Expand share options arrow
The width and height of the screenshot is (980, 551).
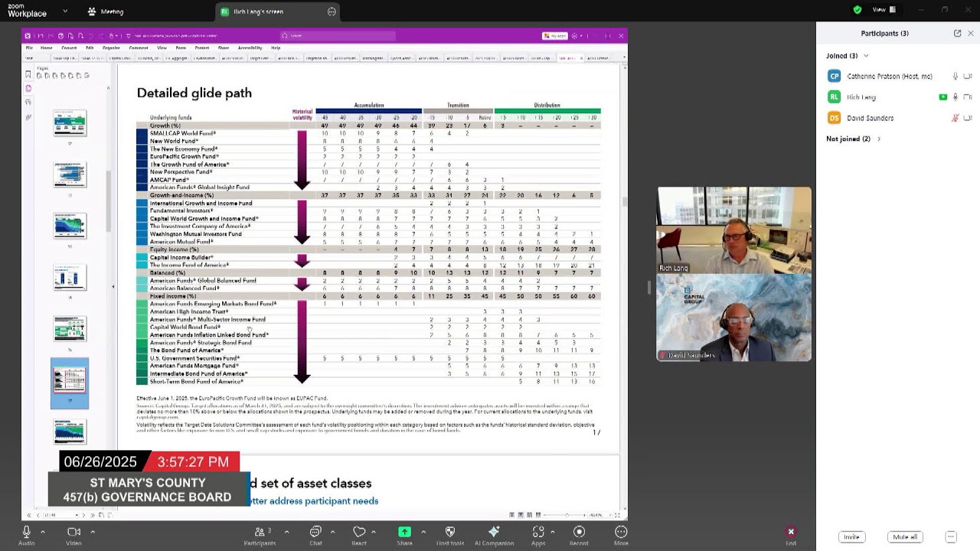tap(423, 532)
